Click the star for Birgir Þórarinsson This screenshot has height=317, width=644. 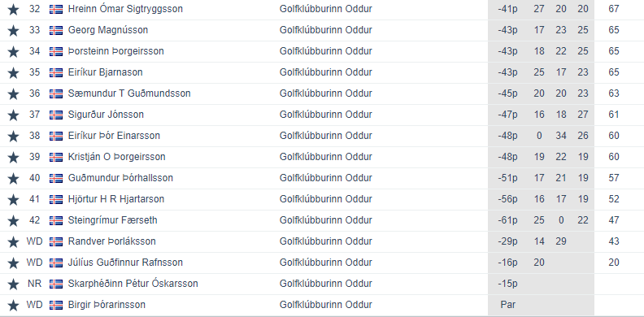pyautogui.click(x=13, y=305)
